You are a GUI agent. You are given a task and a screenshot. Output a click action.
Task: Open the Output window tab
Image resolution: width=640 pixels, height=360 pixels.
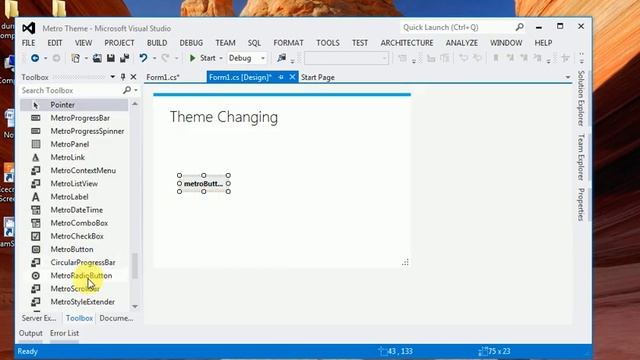pos(31,333)
